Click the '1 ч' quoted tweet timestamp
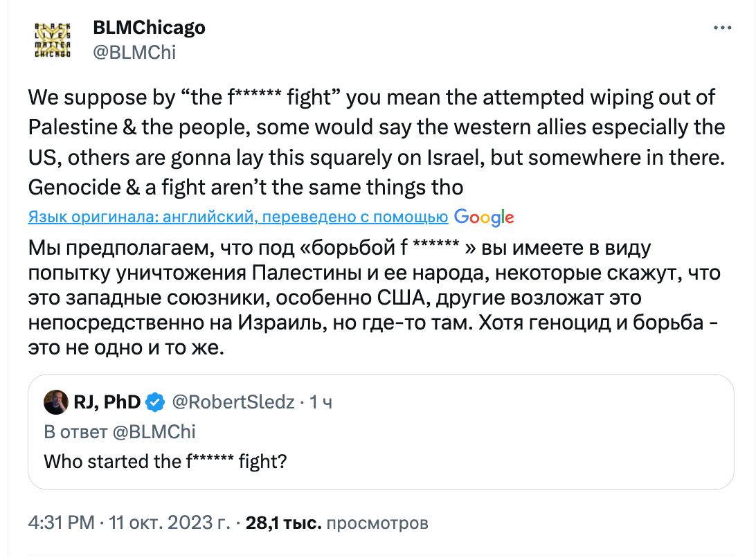This screenshot has width=756, height=558. (x=321, y=402)
